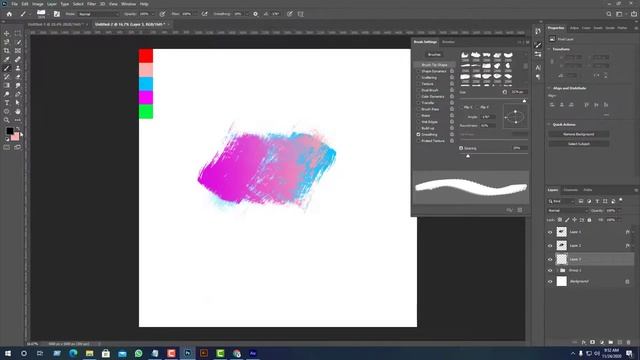Select the Background layer thumbnail
The height and width of the screenshot is (360, 640).
click(x=562, y=281)
